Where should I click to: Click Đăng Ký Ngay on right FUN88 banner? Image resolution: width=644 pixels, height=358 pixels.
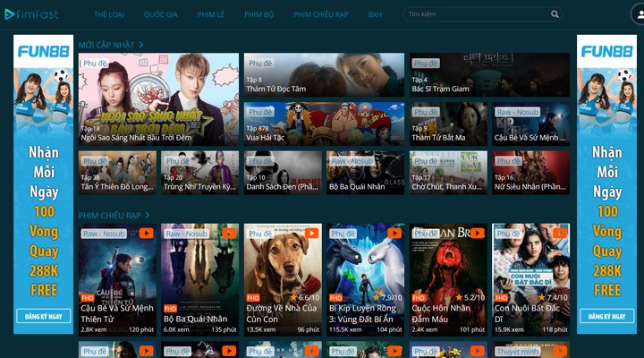point(607,316)
